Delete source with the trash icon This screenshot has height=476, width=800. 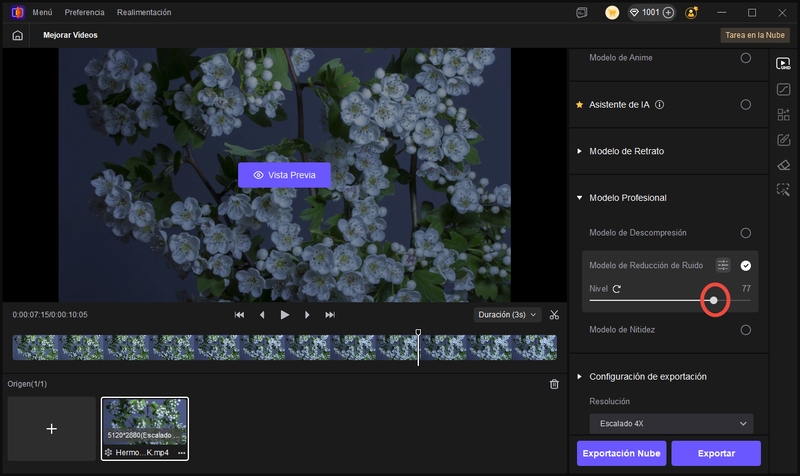[x=554, y=384]
